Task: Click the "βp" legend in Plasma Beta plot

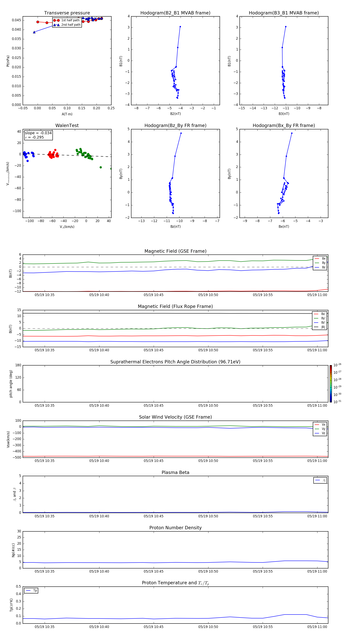Action: 320,480
